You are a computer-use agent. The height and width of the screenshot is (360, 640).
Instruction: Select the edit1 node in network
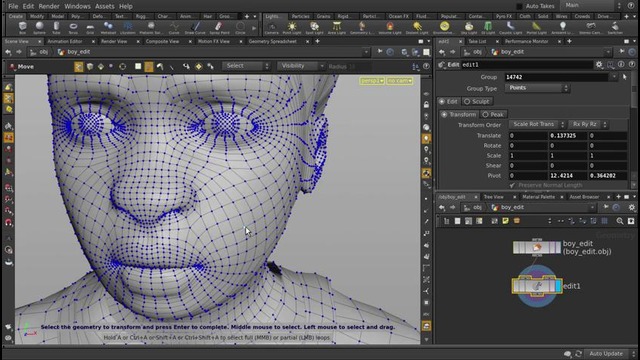(x=537, y=286)
